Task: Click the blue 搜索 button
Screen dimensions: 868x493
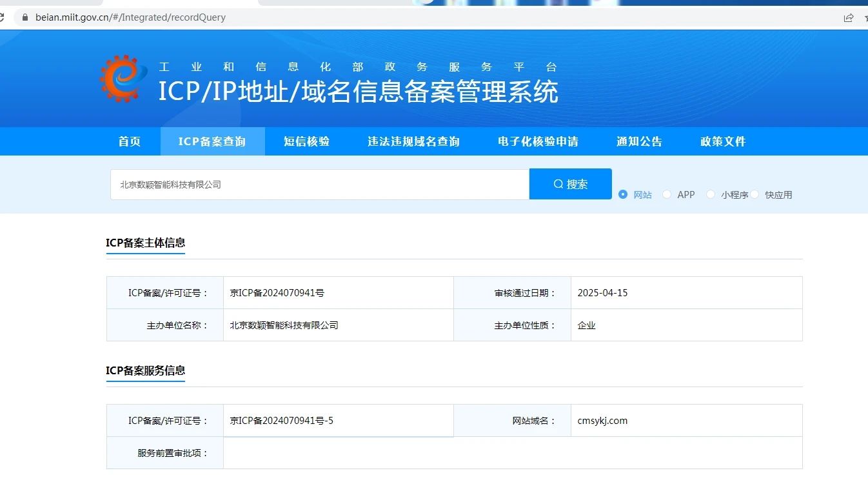Action: click(x=571, y=184)
